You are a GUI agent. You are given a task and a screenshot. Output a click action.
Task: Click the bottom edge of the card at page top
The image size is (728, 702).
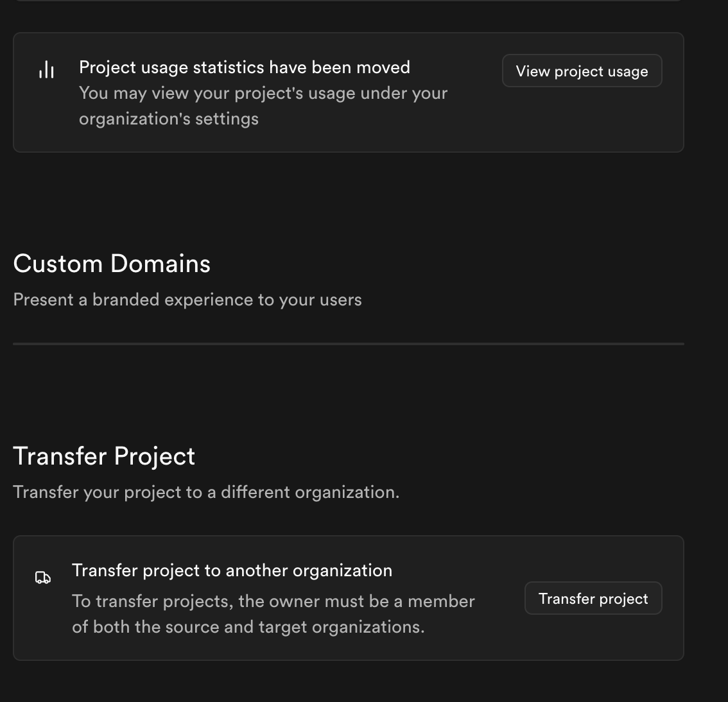349,1
